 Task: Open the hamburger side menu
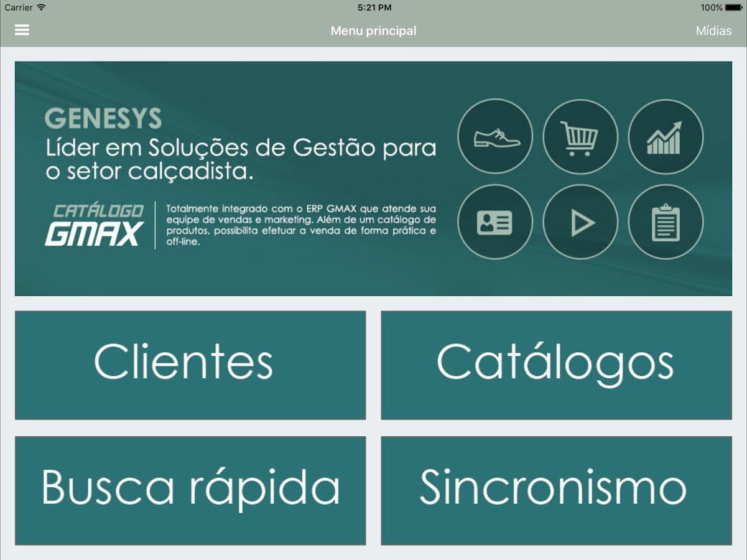tap(22, 30)
